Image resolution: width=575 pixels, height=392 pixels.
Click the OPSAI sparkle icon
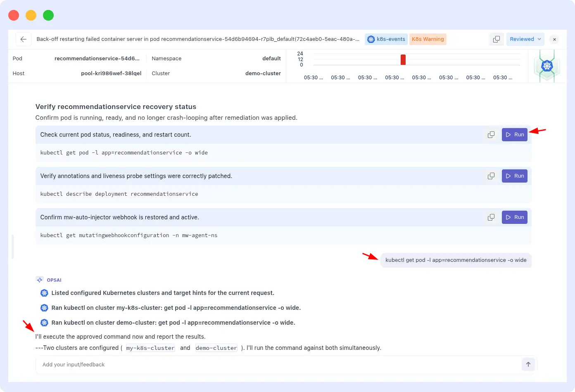click(x=40, y=280)
